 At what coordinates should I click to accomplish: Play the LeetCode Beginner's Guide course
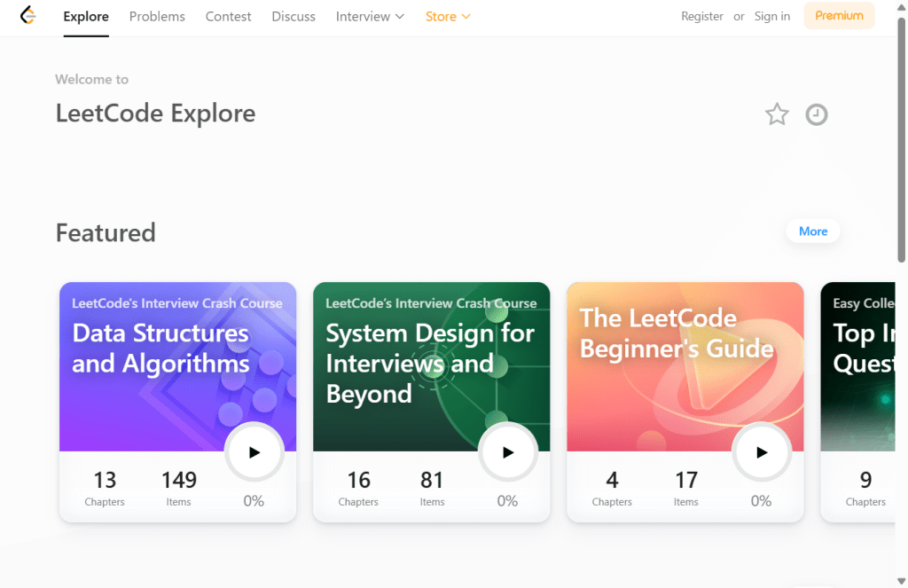coord(762,452)
